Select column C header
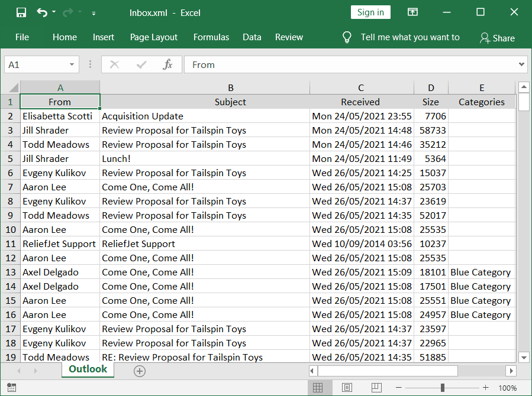Viewport: 532px width, 396px height. coord(361,87)
